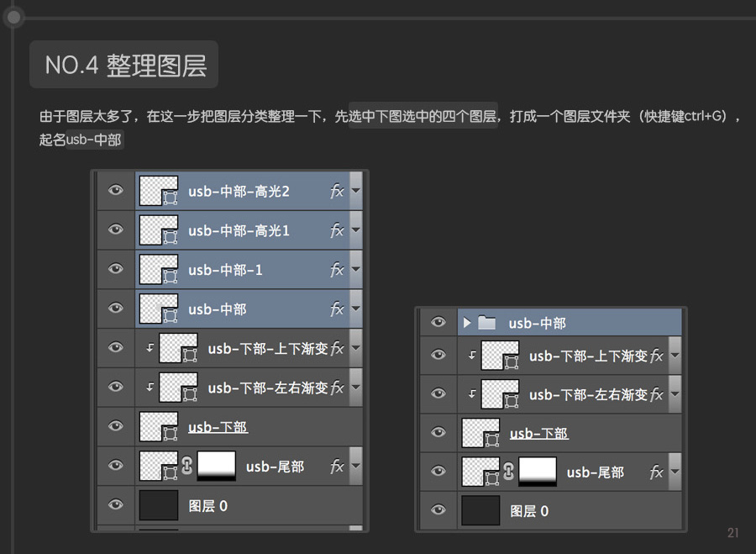756x554 pixels.
Task: Hide usb-下部-上下渐变 layer in left panel
Action: pos(116,347)
